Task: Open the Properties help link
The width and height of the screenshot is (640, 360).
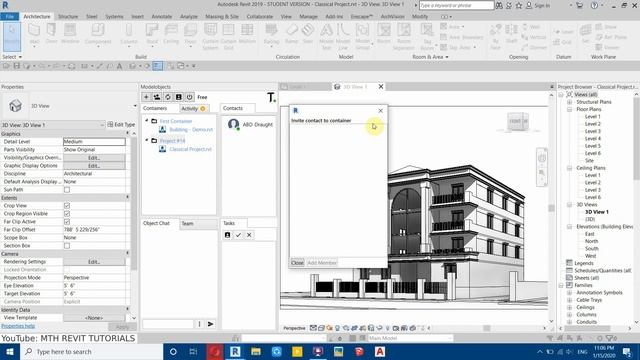Action: (18, 326)
